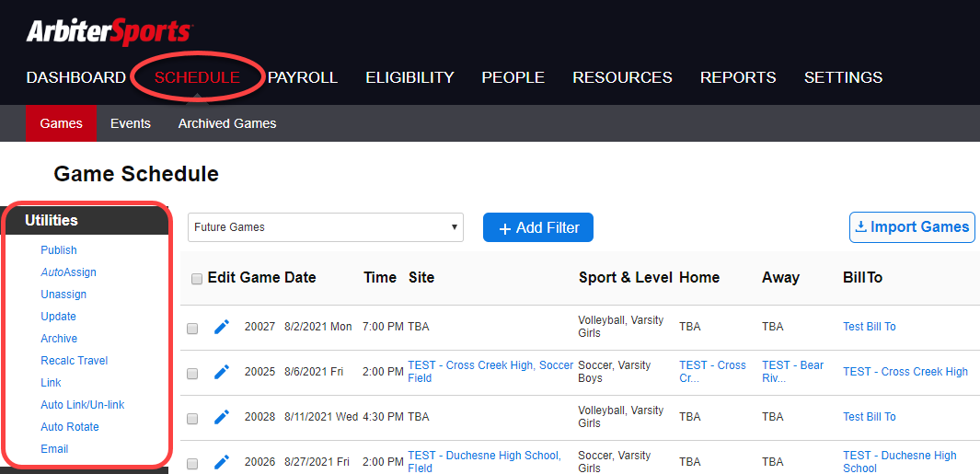This screenshot has height=474, width=980.
Task: Click game number 20027
Action: coord(260,327)
